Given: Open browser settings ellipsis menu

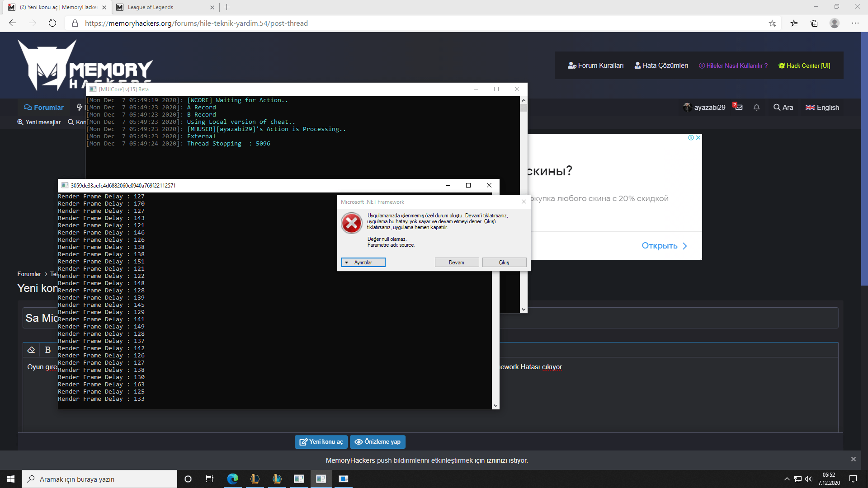Looking at the screenshot, I should coord(855,23).
